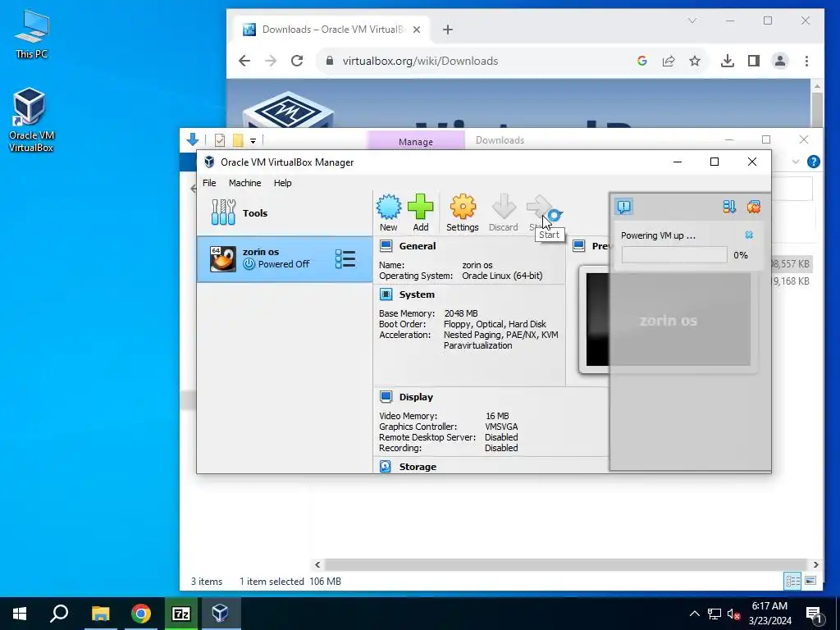The image size is (840, 630).
Task: Click the Chrome address bar URL
Action: coord(421,61)
